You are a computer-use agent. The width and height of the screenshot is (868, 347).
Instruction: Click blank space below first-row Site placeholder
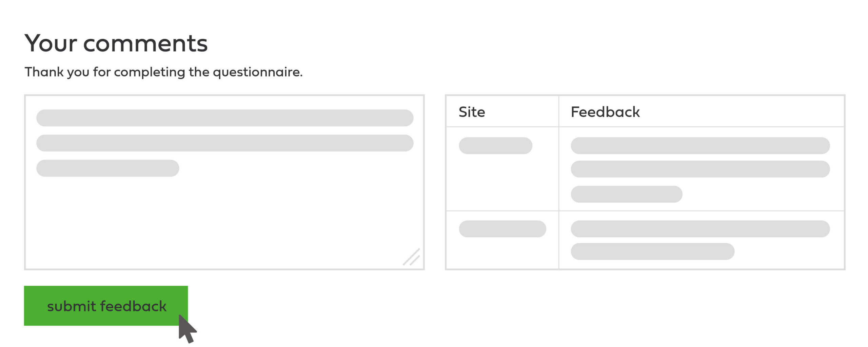502,183
